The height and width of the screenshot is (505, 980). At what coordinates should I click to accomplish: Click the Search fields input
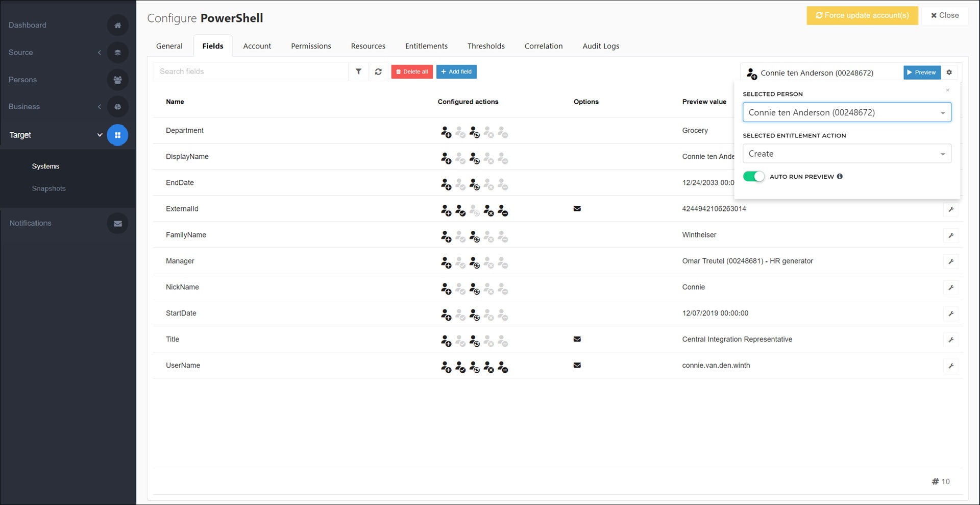(x=251, y=71)
